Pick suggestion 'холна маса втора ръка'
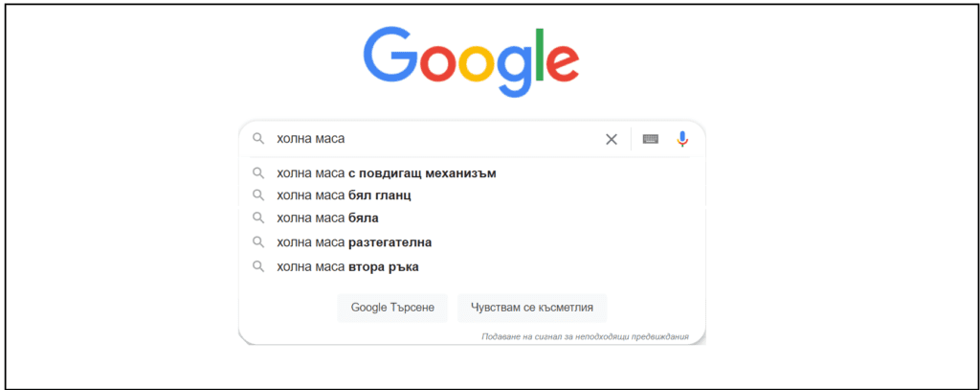Viewport: 980px width, 390px height. 347,266
